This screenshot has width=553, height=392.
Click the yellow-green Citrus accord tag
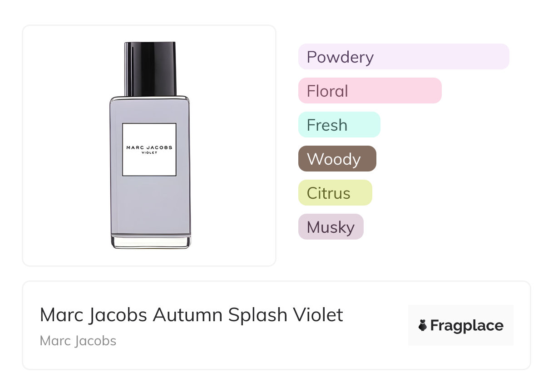point(335,193)
